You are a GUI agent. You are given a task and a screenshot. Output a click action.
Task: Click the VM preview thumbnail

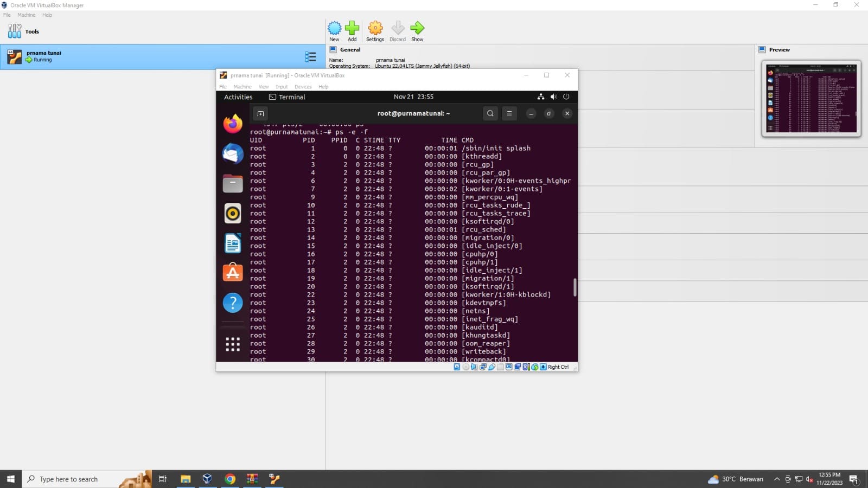[x=811, y=98]
